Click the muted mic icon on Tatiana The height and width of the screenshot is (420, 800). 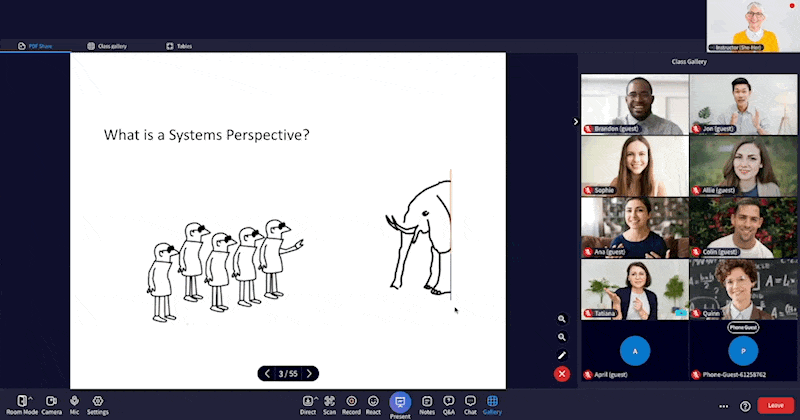click(588, 313)
